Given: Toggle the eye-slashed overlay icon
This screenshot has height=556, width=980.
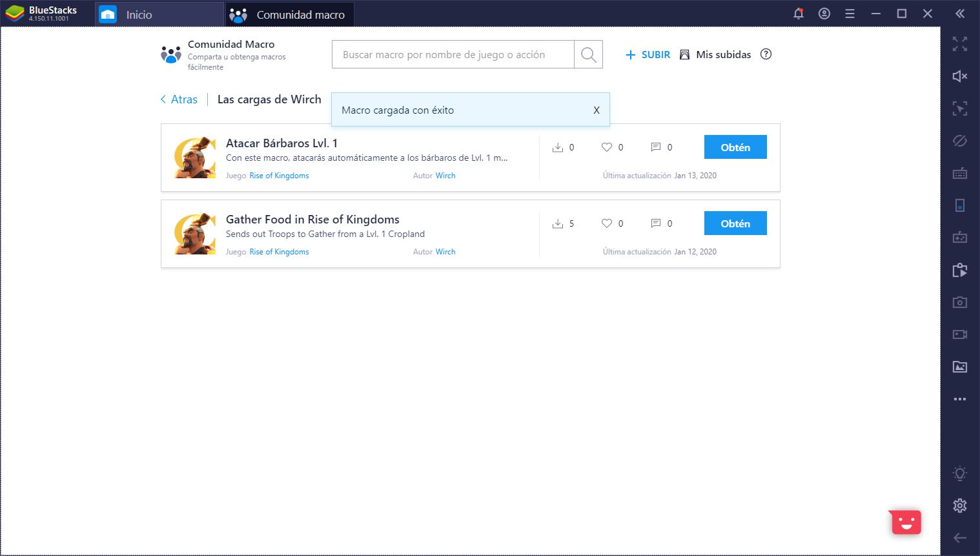Looking at the screenshot, I should (x=960, y=141).
